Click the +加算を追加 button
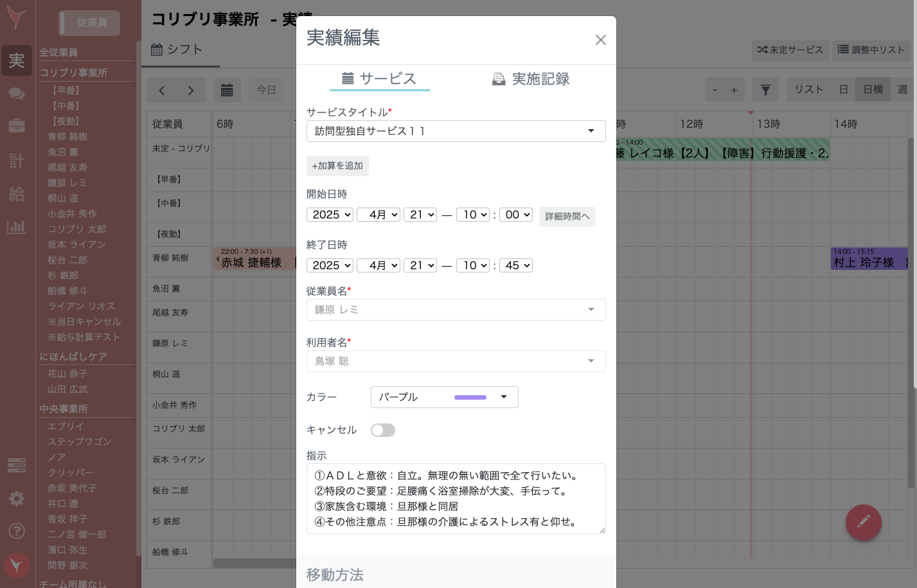 (337, 166)
